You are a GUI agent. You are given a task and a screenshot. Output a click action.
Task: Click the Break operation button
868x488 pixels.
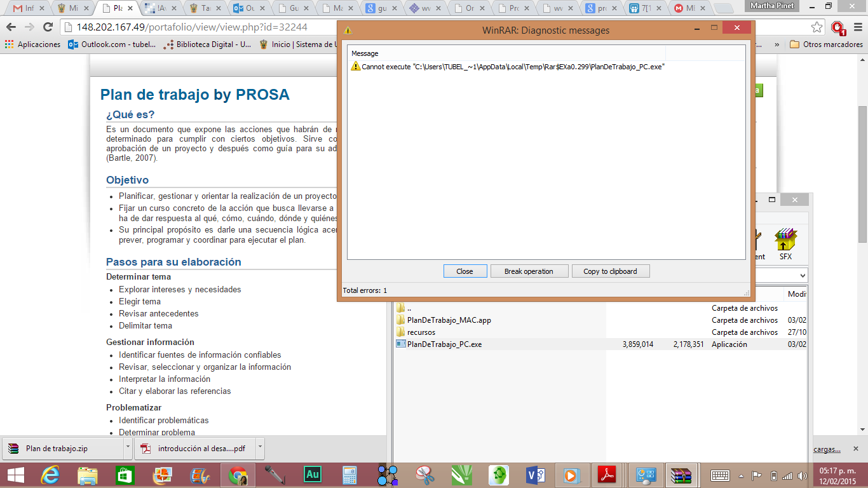point(529,271)
